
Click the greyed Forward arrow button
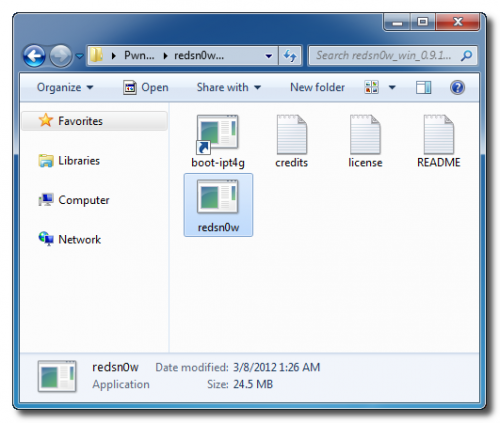click(x=61, y=56)
